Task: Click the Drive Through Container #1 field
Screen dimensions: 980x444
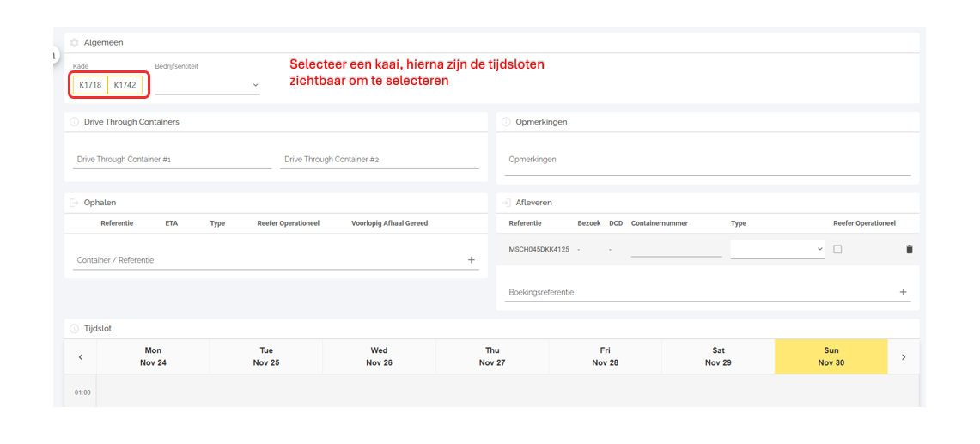Action: coord(172,160)
